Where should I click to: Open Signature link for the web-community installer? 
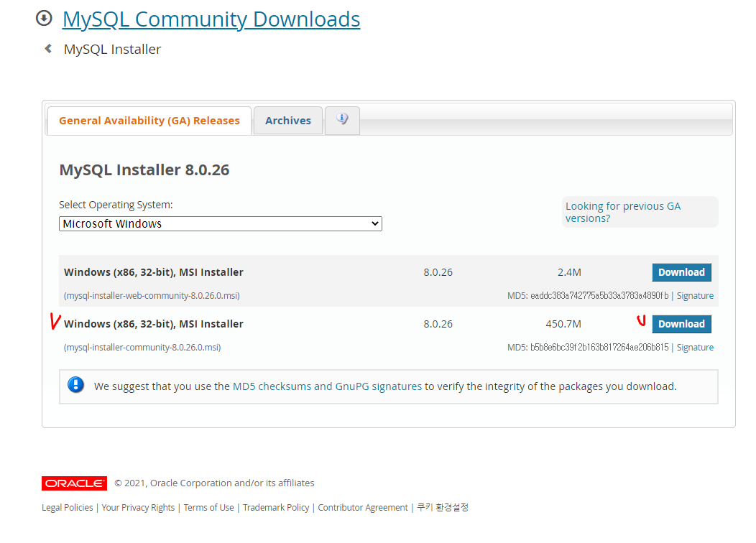695,296
